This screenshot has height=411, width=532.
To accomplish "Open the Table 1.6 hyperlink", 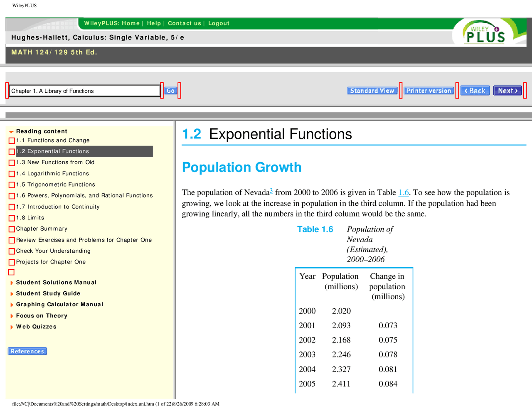I will coord(404,192).
